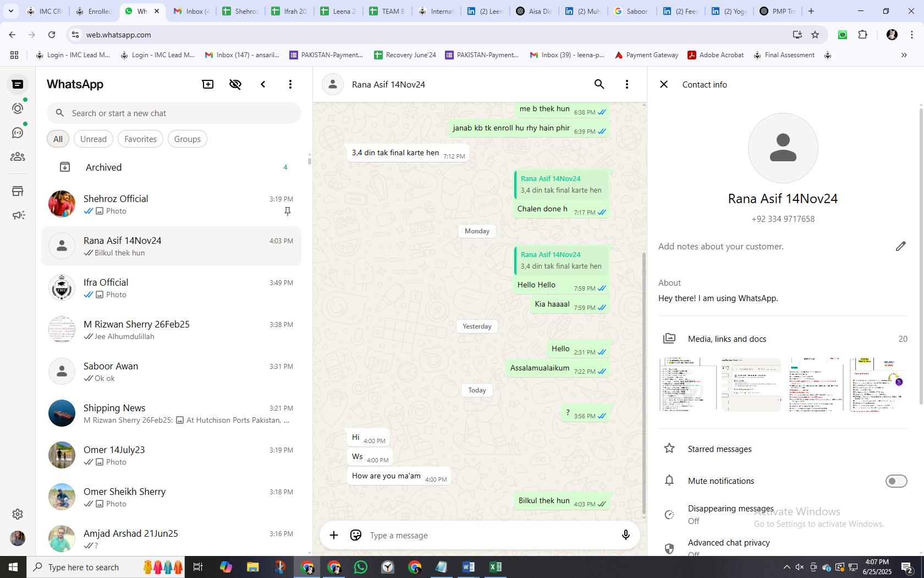This screenshot has height=578, width=924.
Task: Select the Favorites chat filter
Action: [x=140, y=139]
